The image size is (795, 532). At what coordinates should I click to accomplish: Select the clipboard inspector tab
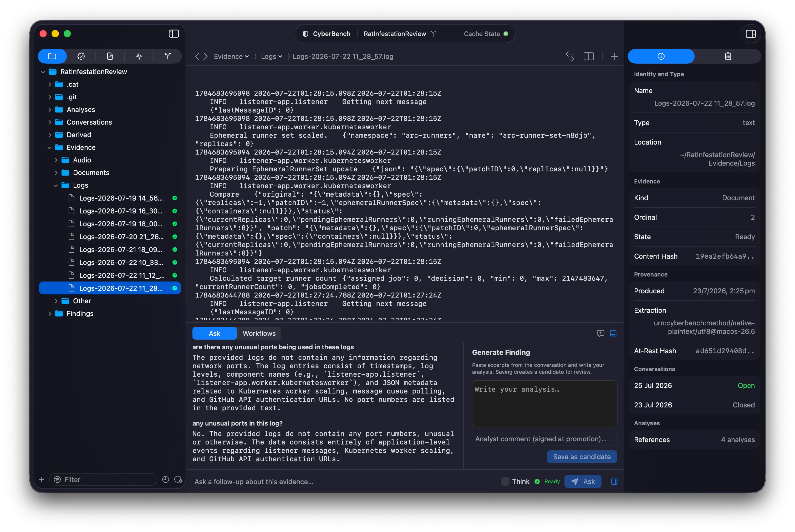click(x=728, y=56)
